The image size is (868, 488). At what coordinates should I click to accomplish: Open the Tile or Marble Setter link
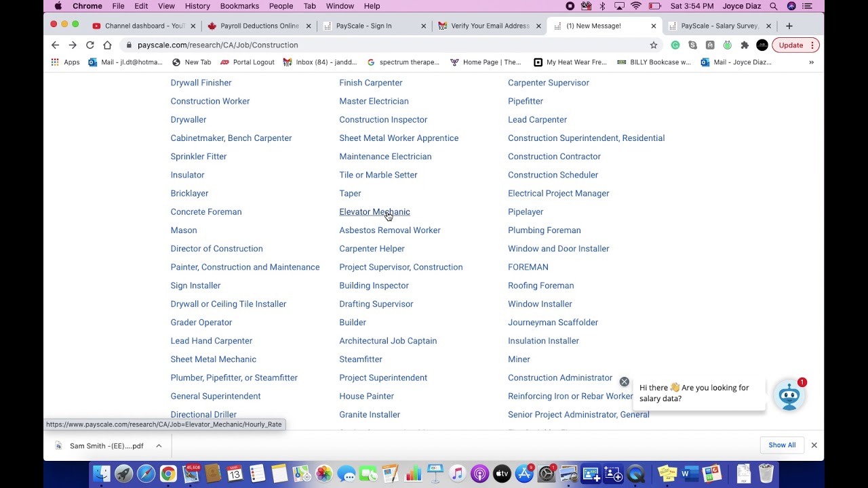tap(378, 175)
